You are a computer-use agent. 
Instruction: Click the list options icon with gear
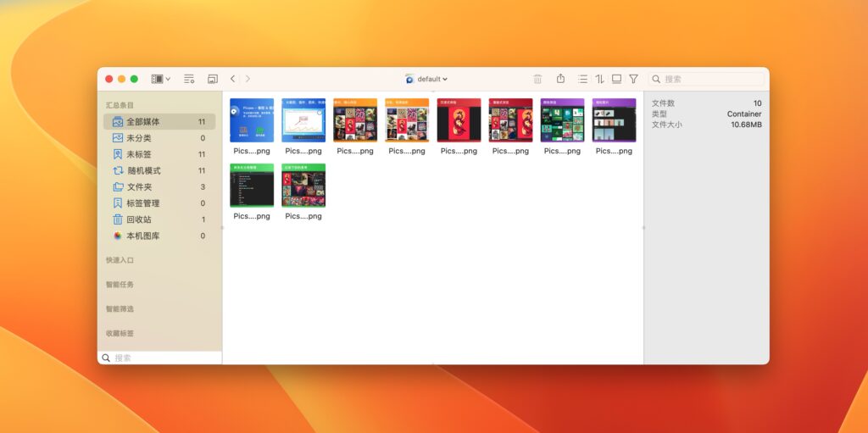[x=189, y=79]
